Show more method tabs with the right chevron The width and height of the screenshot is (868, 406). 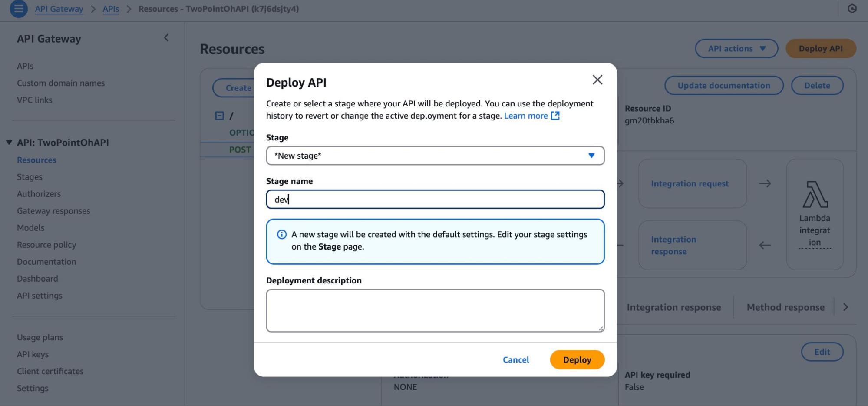pyautogui.click(x=845, y=307)
